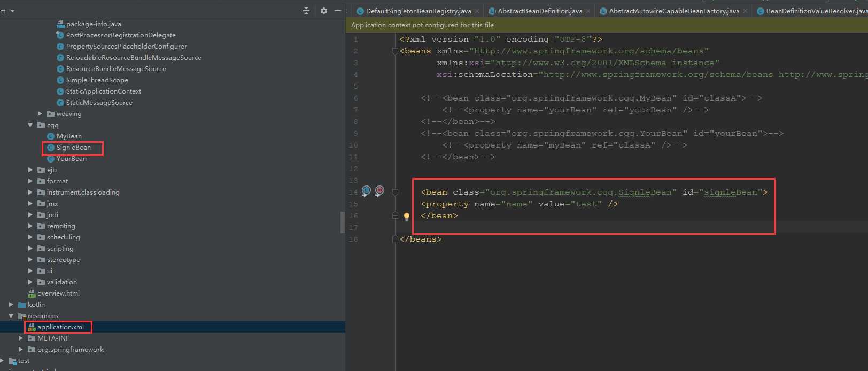Select overview.html in the project tree
Image resolution: width=868 pixels, height=371 pixels.
[58, 293]
